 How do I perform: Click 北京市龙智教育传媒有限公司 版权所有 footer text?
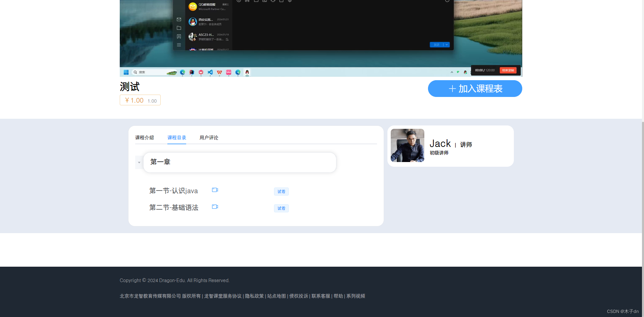[160, 296]
